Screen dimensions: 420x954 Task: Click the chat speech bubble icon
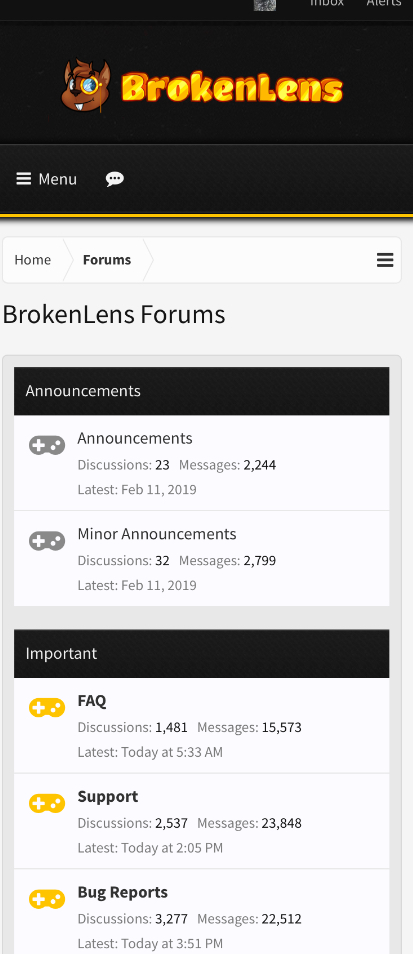pos(114,179)
